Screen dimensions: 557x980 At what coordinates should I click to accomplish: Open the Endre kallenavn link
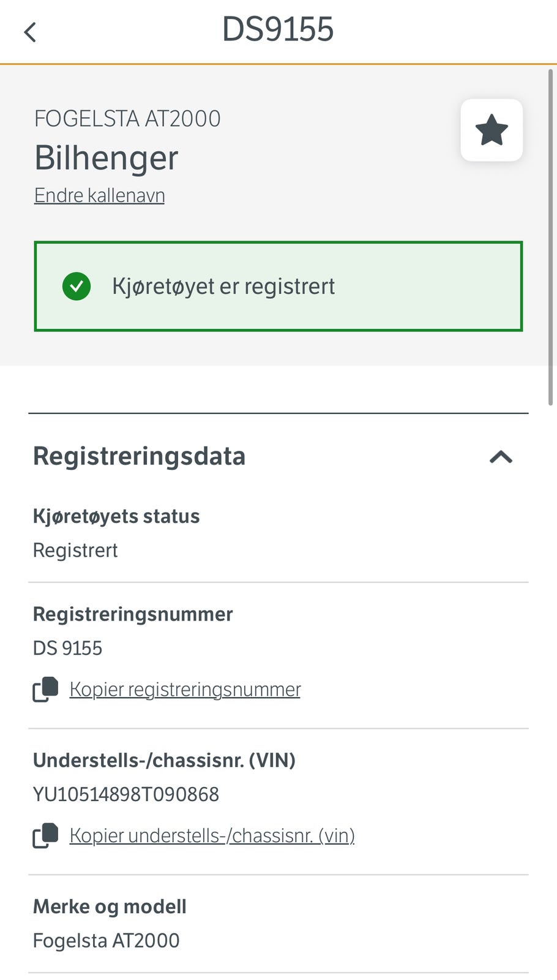coord(99,195)
